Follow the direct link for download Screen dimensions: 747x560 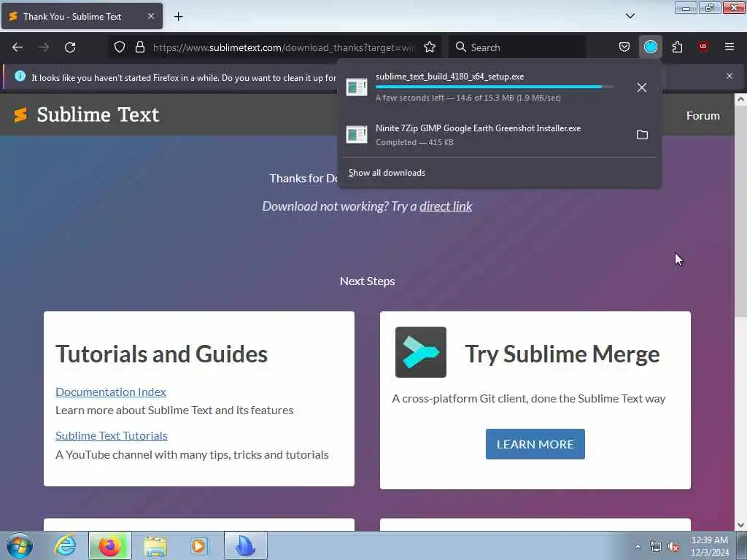click(x=446, y=206)
